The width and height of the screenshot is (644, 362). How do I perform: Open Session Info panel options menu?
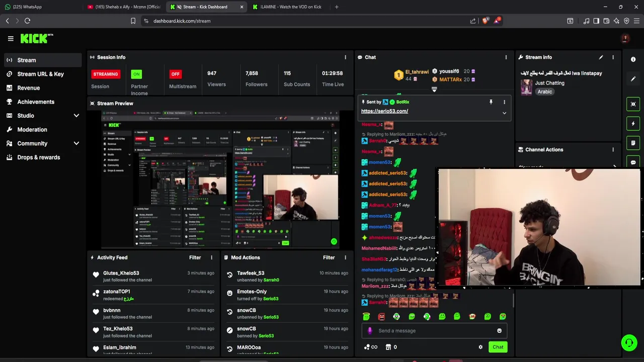pos(345,57)
